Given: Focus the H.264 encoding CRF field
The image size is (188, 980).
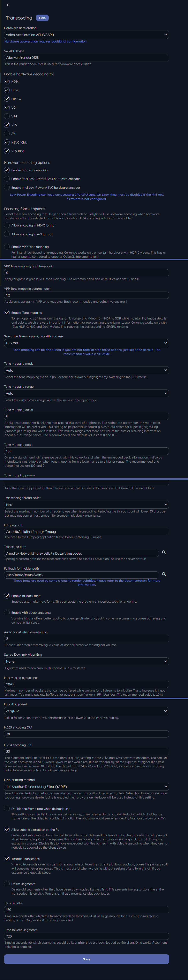Looking at the screenshot, I should pyautogui.click(x=86, y=751).
